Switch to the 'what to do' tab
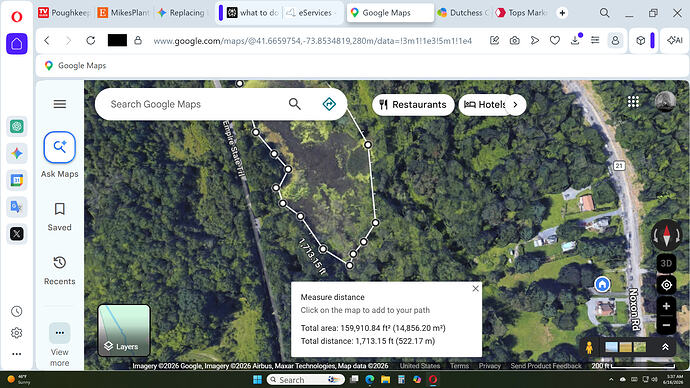 (x=253, y=13)
